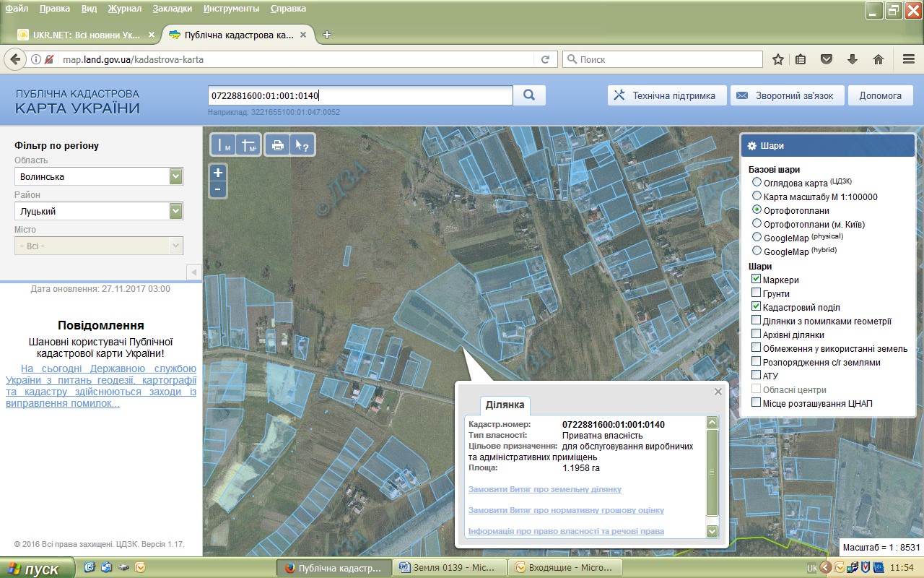Open the Місто dropdown showing Всі

pyautogui.click(x=99, y=246)
